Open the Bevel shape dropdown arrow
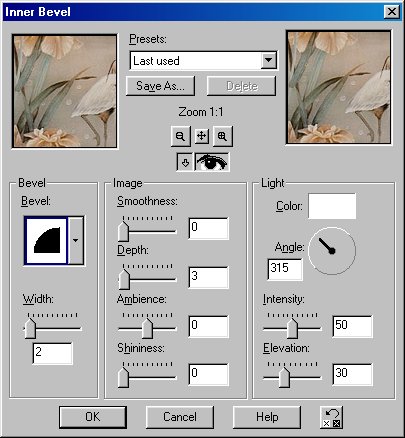The width and height of the screenshot is (405, 438). tap(76, 240)
